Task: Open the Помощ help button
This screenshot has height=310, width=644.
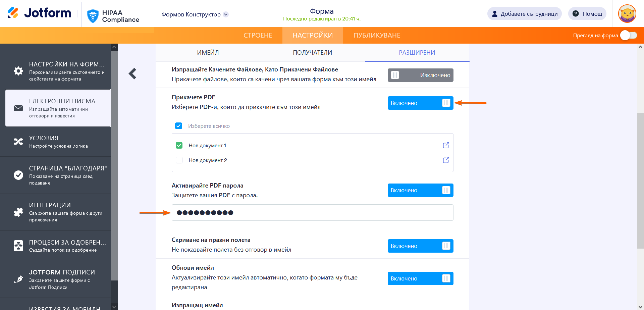Action: pos(587,14)
